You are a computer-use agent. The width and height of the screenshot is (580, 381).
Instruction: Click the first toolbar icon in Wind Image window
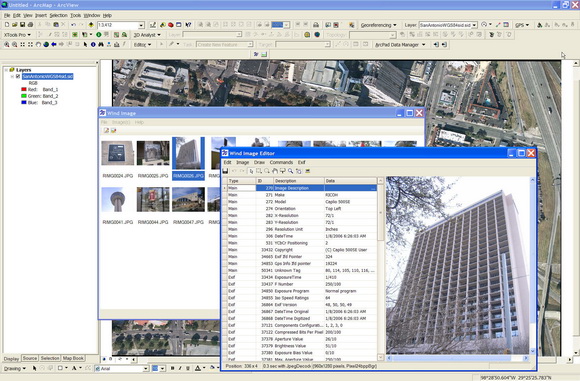click(x=106, y=131)
